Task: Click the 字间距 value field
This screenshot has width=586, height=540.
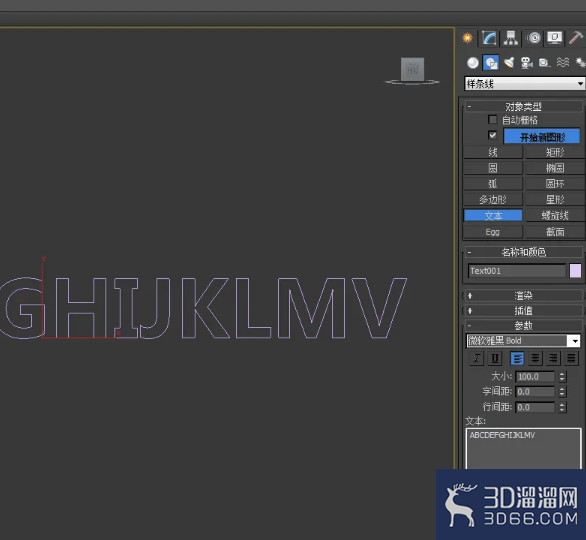Action: tap(535, 392)
